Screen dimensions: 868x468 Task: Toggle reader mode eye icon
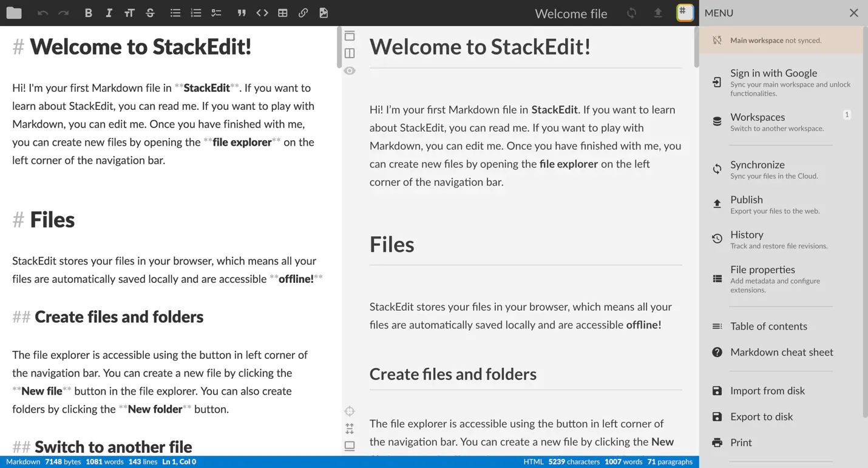(350, 71)
